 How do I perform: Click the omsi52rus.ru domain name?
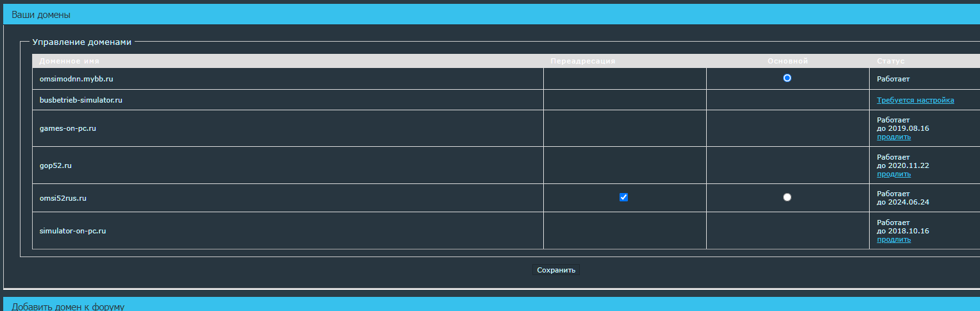click(x=63, y=198)
